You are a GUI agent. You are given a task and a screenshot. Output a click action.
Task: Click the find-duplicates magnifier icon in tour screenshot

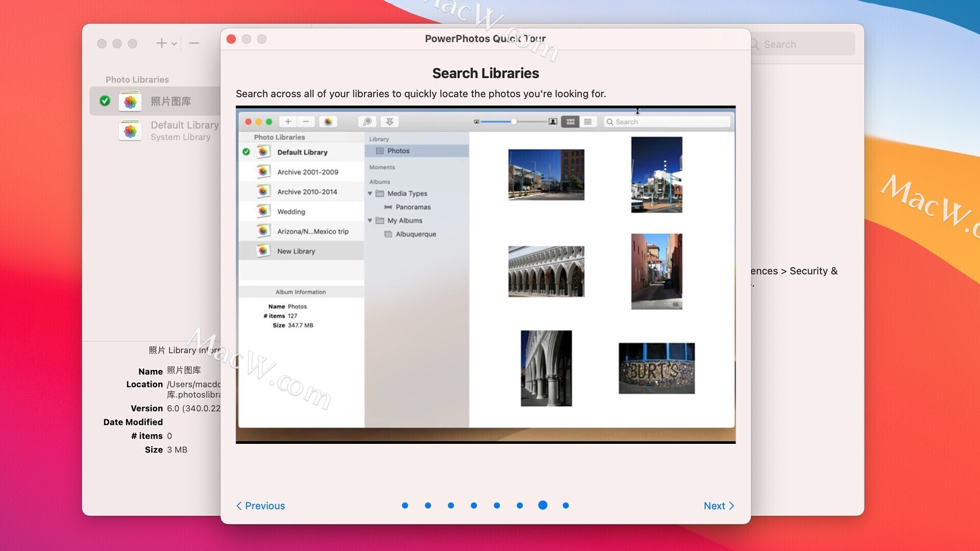367,121
